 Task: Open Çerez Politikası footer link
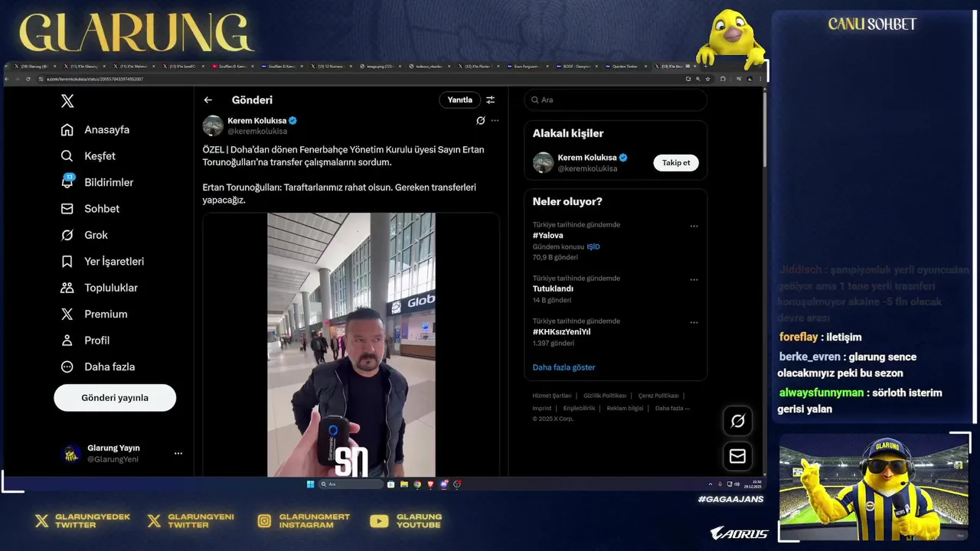click(658, 396)
